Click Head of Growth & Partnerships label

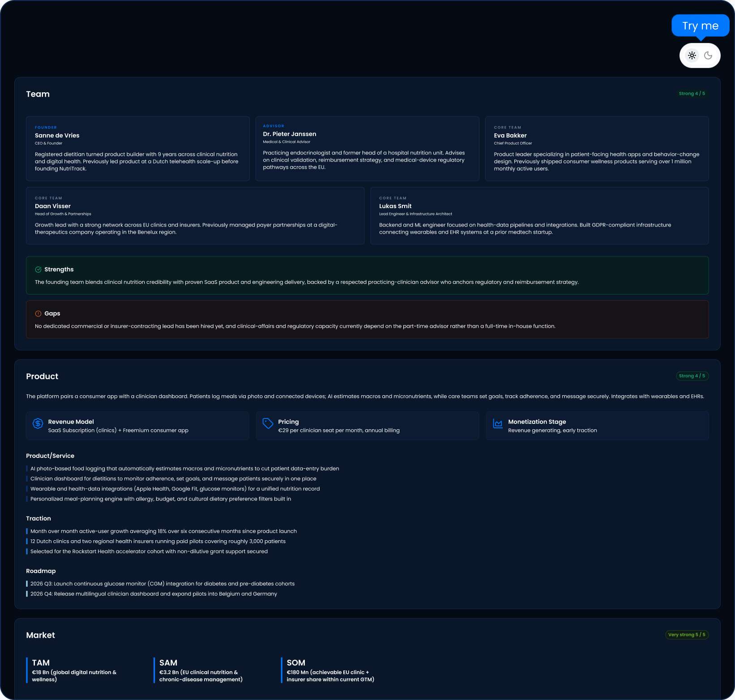pyautogui.click(x=63, y=214)
